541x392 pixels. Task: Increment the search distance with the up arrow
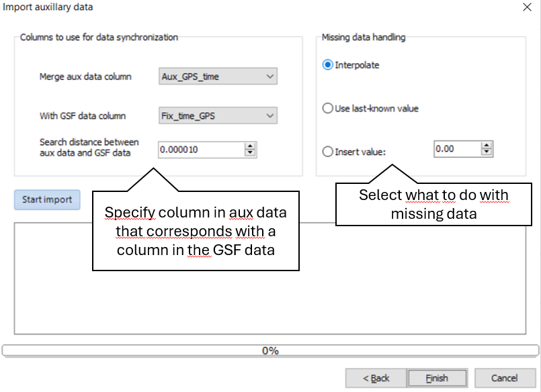point(251,146)
